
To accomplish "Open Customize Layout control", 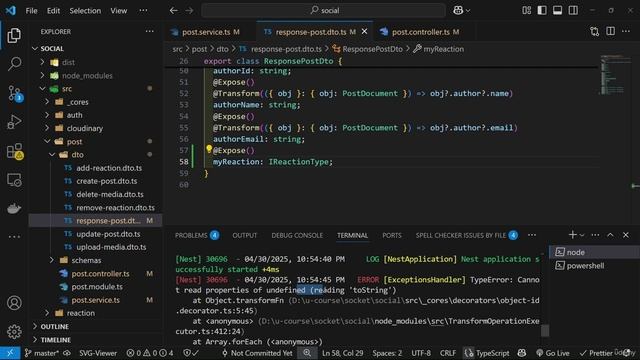I will pos(527,11).
